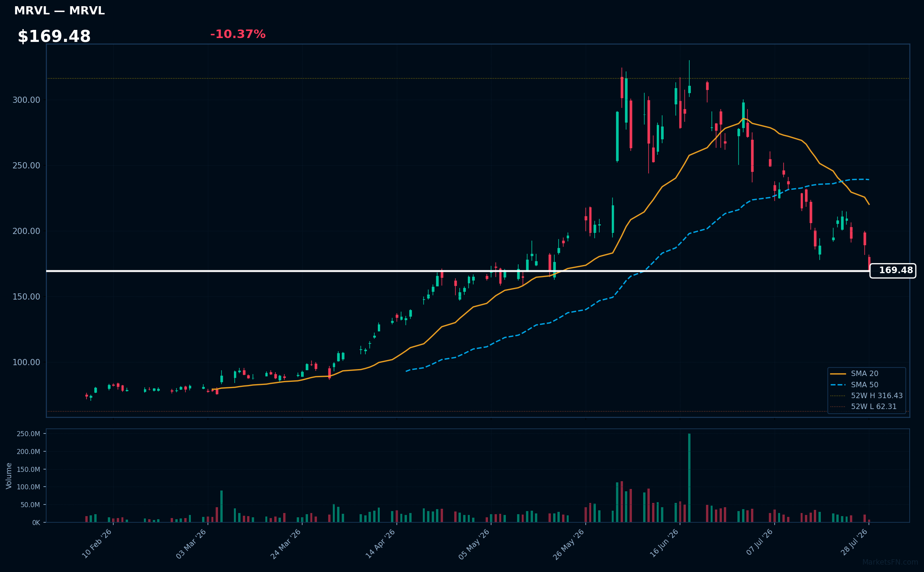Click the 250.00 price axis label

[x=26, y=166]
